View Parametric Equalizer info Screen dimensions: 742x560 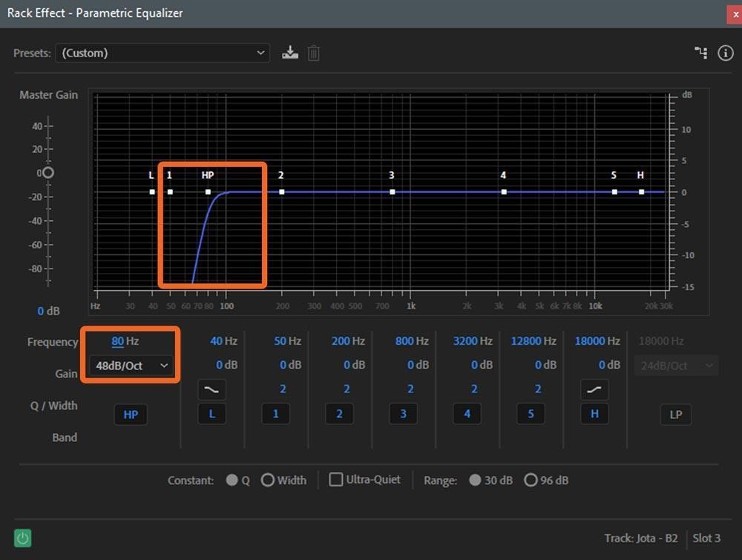(x=725, y=53)
